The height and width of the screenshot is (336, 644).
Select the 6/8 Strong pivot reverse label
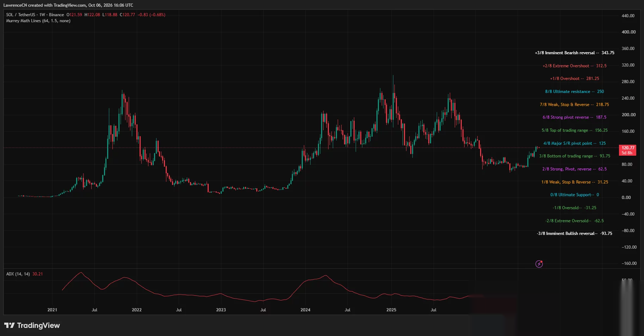pyautogui.click(x=575, y=117)
